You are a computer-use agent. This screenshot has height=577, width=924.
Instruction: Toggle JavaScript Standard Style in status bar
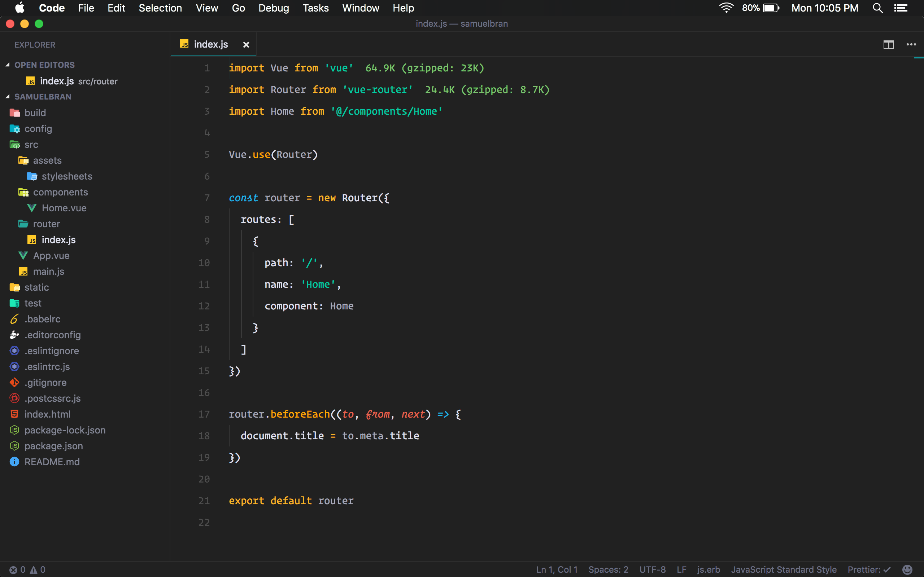pyautogui.click(x=784, y=570)
